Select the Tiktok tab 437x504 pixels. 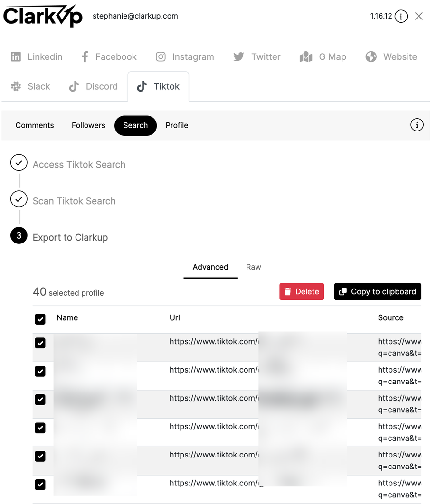[158, 86]
